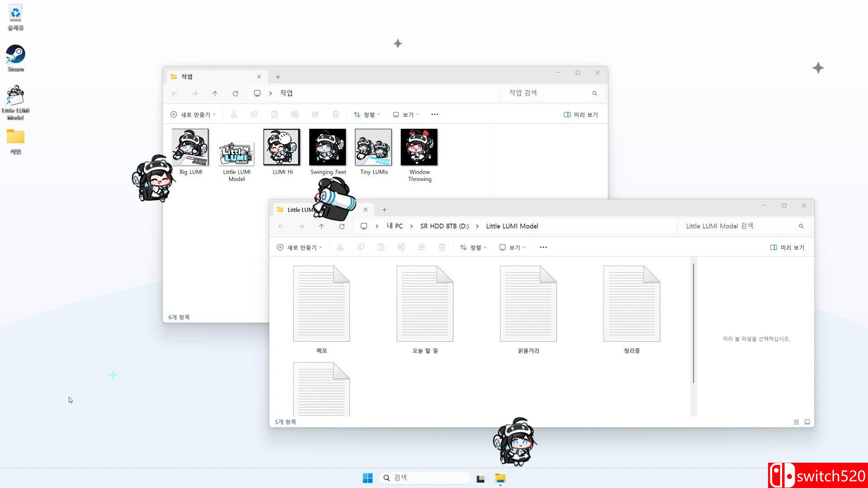Expand chevron after 내 PC in breadcrumb

411,226
